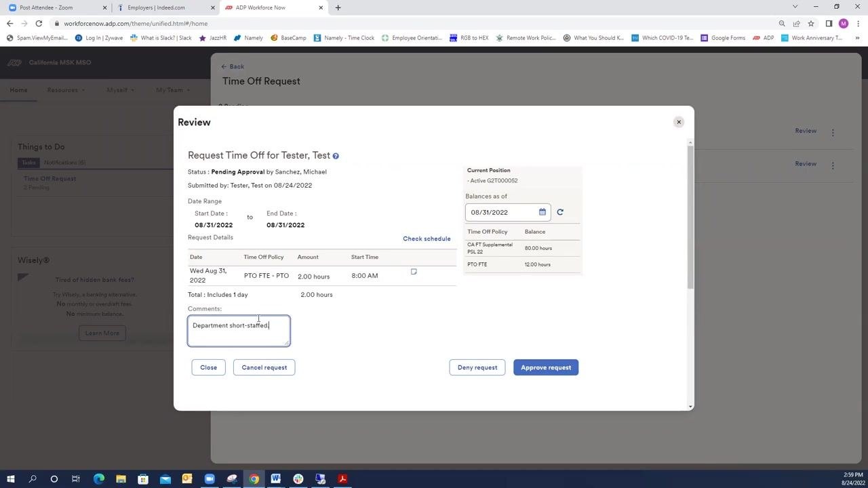Viewport: 868px width, 488px height.
Task: Go back in browser history
Action: 9,24
